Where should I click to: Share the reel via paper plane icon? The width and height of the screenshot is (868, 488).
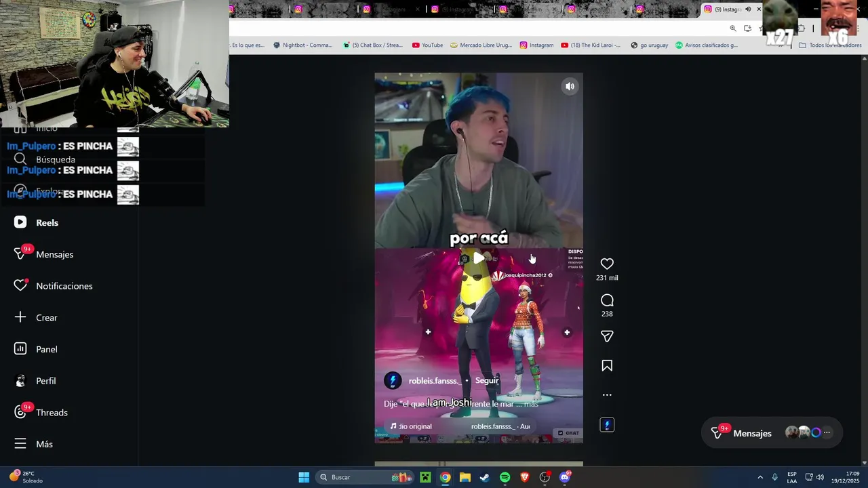[607, 336]
